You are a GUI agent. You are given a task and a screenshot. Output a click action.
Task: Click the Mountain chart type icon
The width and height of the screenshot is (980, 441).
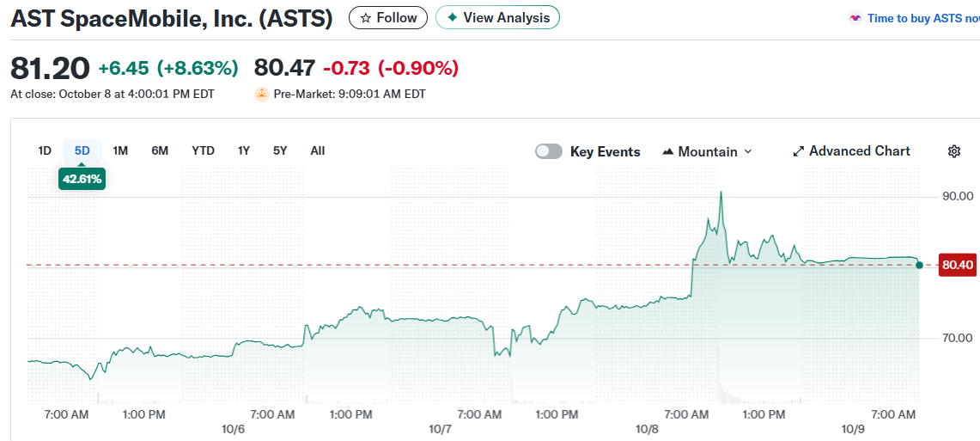pyautogui.click(x=668, y=152)
